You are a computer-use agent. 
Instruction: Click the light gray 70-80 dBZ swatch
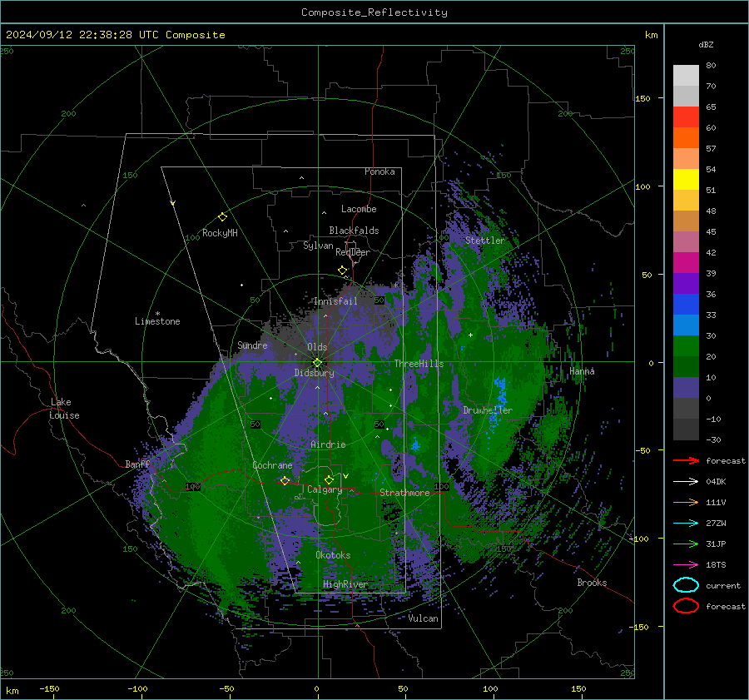686,76
